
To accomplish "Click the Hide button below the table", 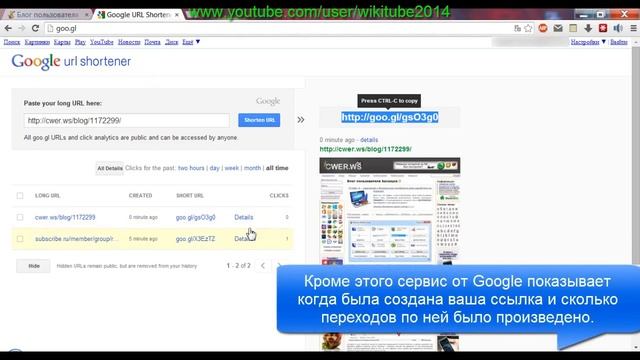I will tap(34, 266).
